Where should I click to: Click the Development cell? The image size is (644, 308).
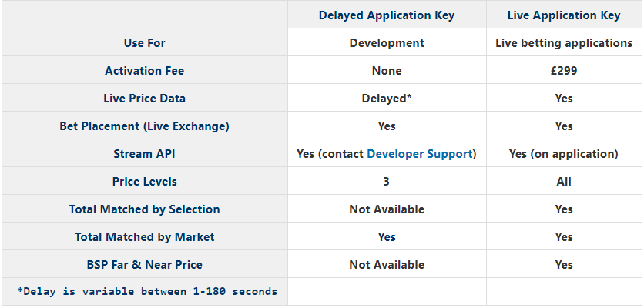(387, 43)
